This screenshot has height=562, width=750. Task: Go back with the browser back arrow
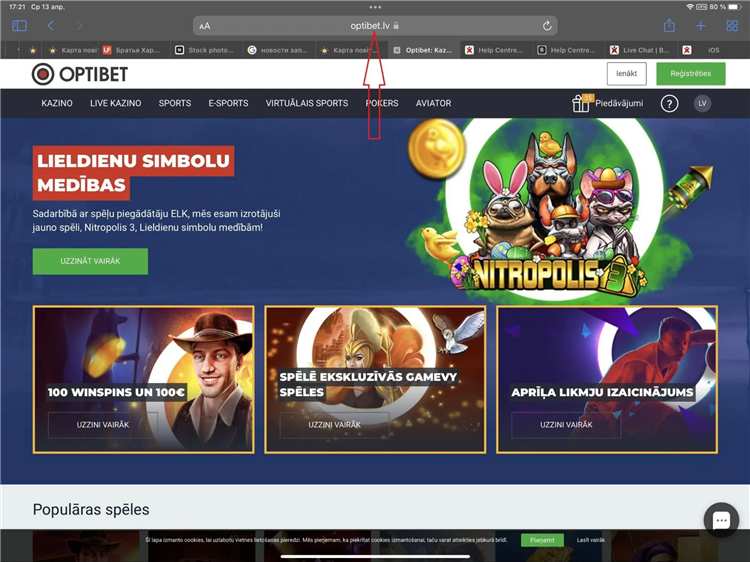(x=50, y=26)
